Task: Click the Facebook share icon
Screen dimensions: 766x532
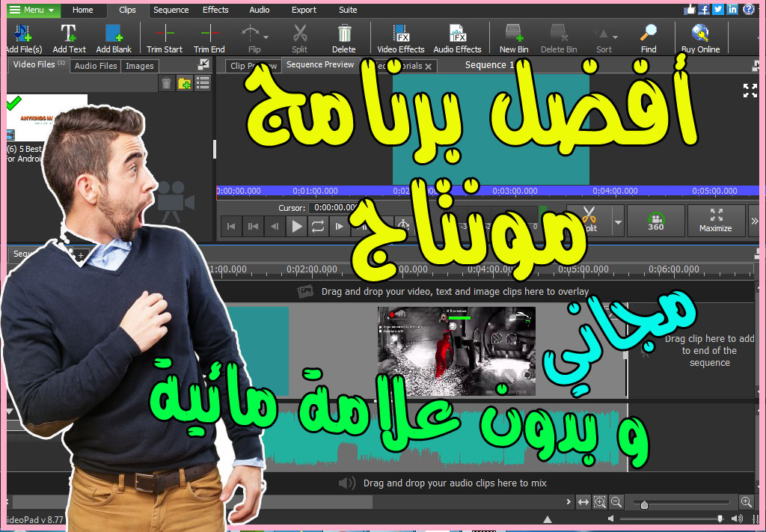Action: [703, 9]
